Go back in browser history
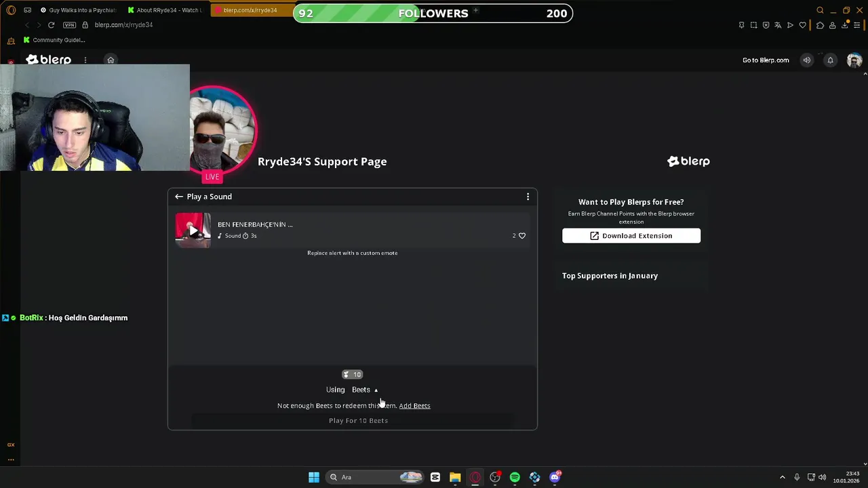 click(27, 25)
